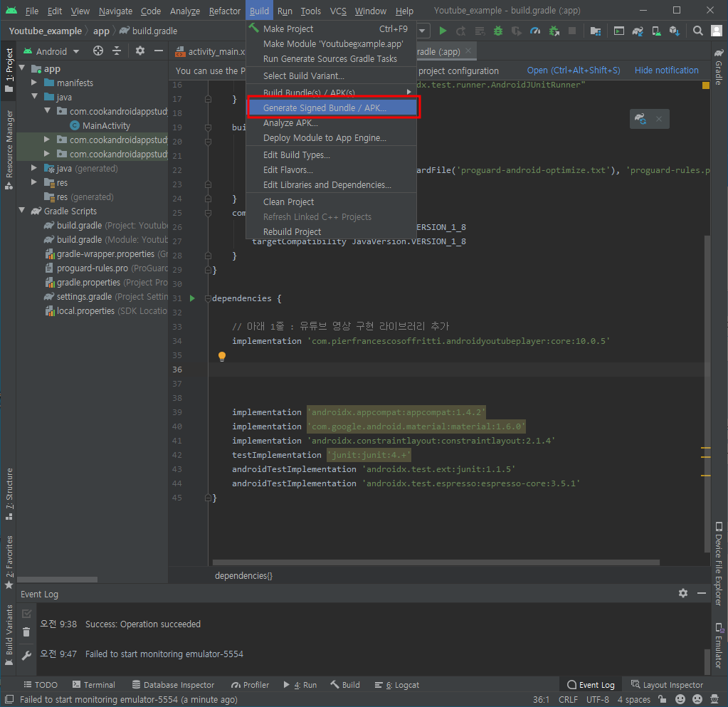The width and height of the screenshot is (728, 707).
Task: Collapse the java folder node
Action: (x=35, y=97)
